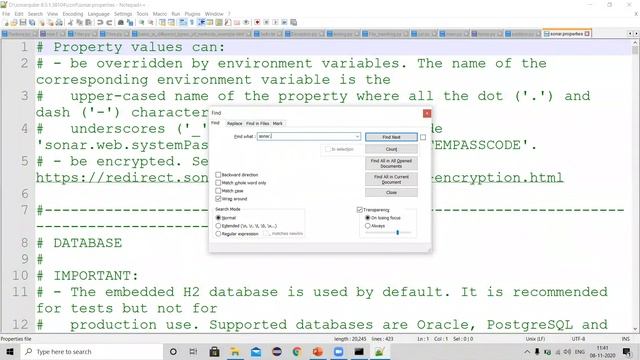This screenshot has height=360, width=640.
Task: Click the New file toolbar icon
Action: point(6,22)
